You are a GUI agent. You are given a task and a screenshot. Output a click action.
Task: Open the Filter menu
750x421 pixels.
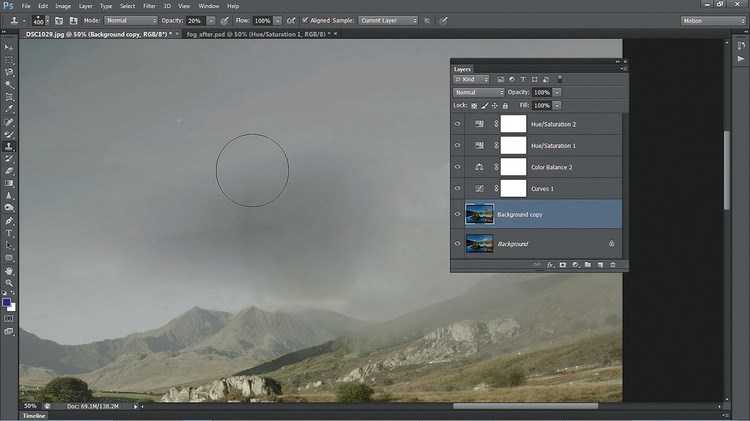[148, 5]
